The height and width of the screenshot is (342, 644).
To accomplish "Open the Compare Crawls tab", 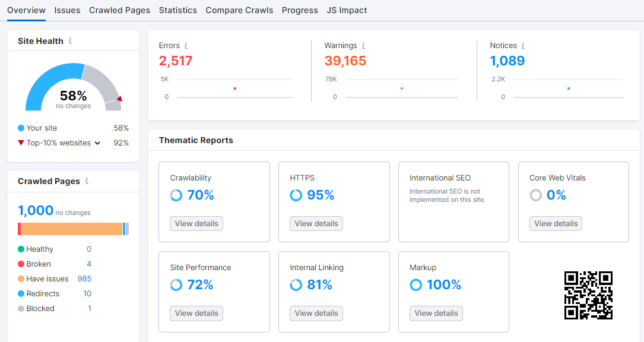I will pos(239,10).
